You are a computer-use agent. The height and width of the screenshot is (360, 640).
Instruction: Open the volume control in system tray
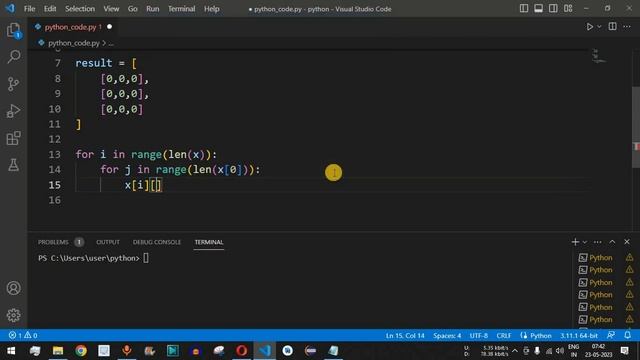pyautogui.click(x=560, y=351)
